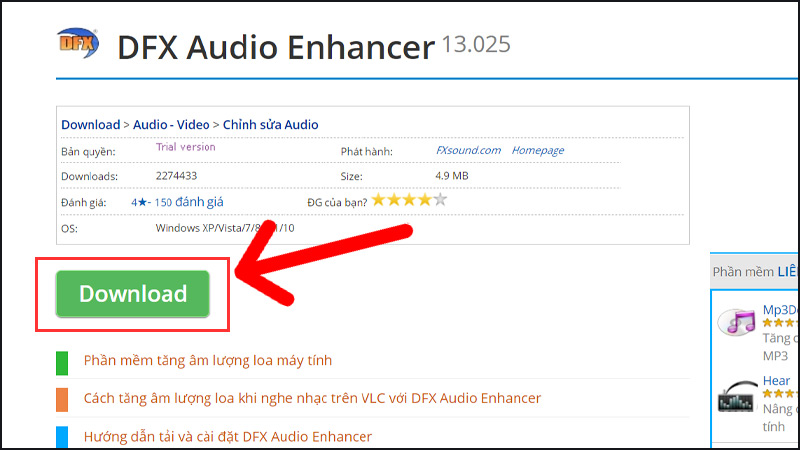Rate with the first gold star
This screenshot has height=450, width=800.
point(379,199)
